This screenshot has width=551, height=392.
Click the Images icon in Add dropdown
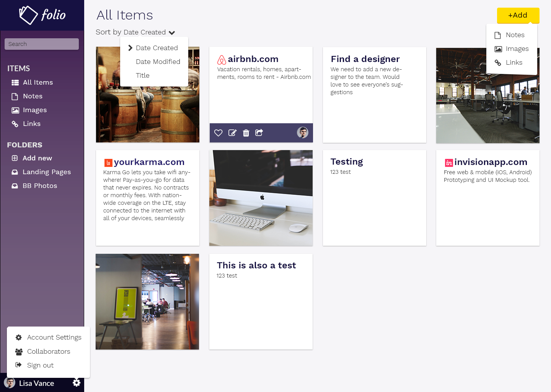pos(498,49)
